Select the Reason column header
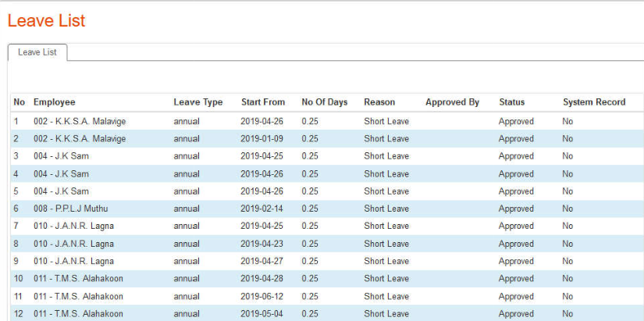This screenshot has height=321, width=644. [379, 102]
